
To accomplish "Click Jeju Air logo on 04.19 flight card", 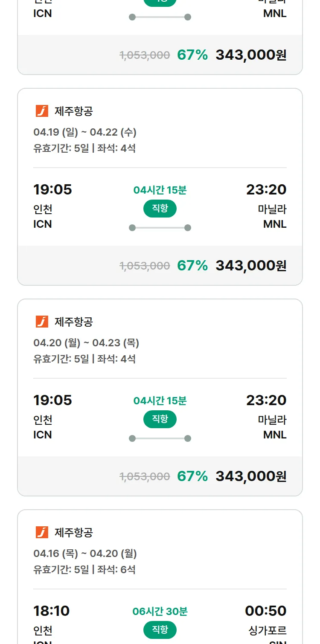I will 42,111.
